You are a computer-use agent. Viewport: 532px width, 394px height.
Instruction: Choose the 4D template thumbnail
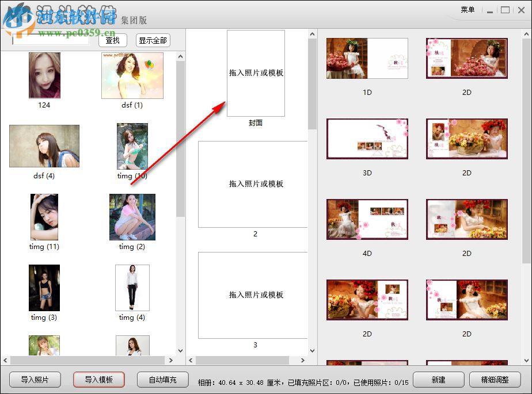tap(367, 219)
